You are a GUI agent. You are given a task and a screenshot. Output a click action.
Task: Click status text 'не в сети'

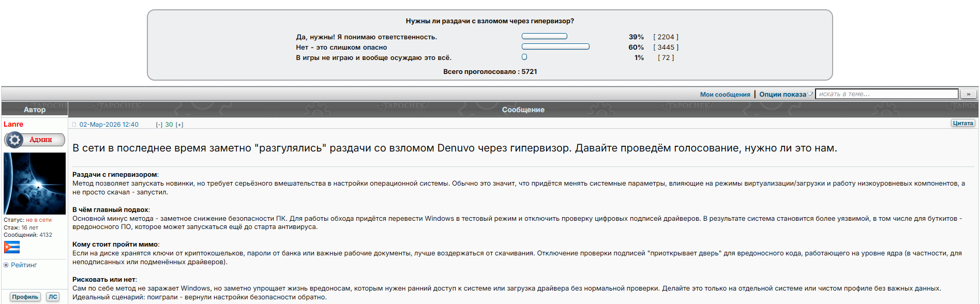(x=39, y=220)
